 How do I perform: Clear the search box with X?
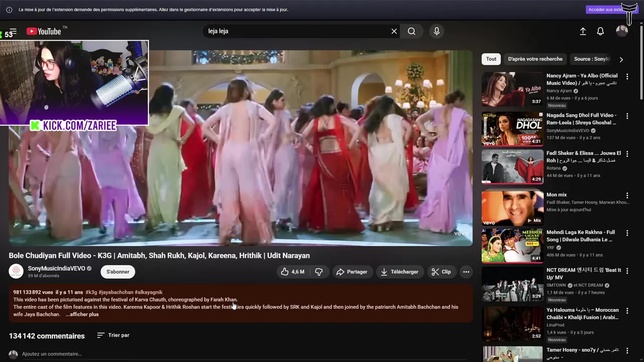394,31
